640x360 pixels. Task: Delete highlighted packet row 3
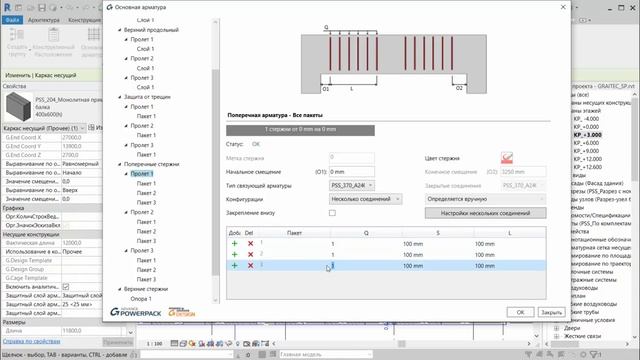250,266
